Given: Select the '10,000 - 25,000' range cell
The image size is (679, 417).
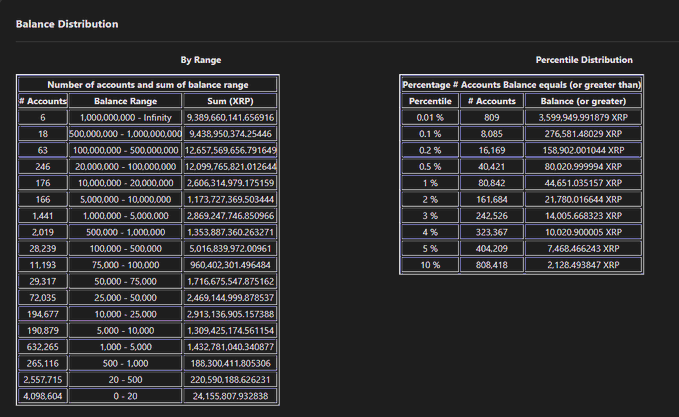Looking at the screenshot, I should [125, 314].
